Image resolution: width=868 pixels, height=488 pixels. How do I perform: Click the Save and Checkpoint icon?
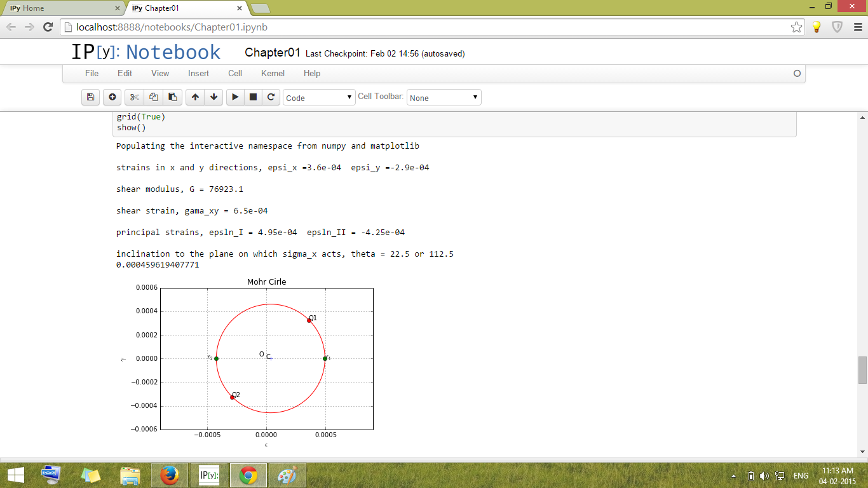pos(91,97)
